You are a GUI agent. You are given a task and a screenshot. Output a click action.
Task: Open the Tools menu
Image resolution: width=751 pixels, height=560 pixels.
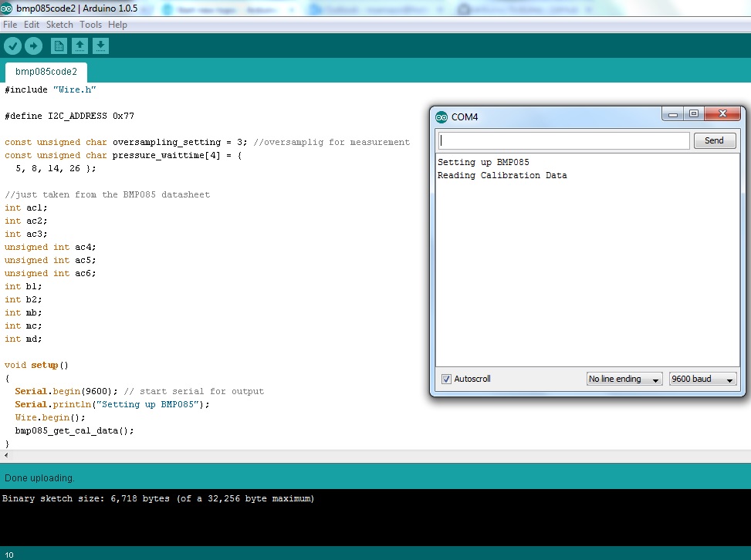coord(90,25)
